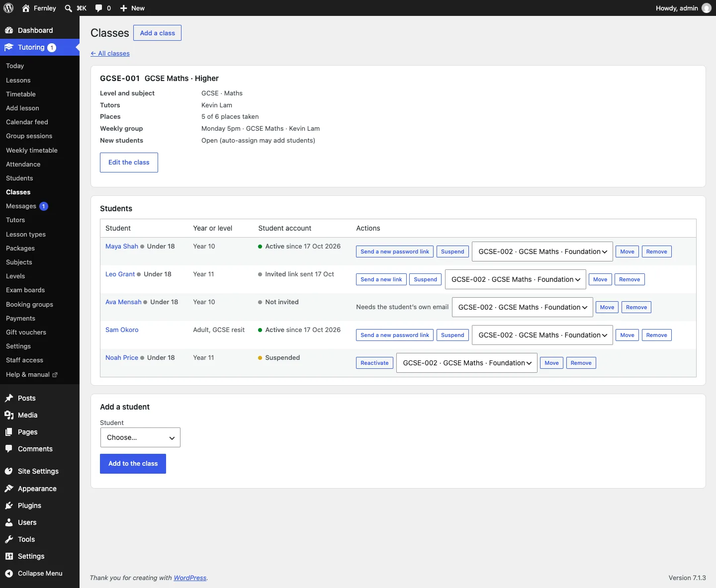Suspend Leo Grant's account
Viewport: 716px width, 588px height.
click(x=426, y=279)
